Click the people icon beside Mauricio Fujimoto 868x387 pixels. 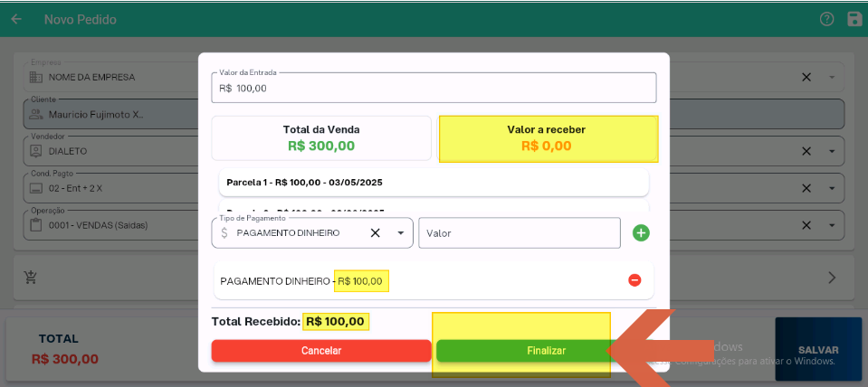pos(36,115)
